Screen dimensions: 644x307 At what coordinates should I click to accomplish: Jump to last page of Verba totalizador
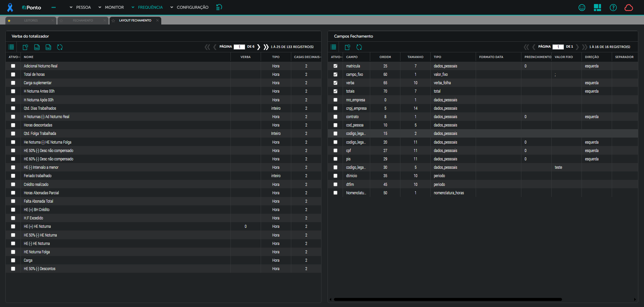tap(266, 47)
